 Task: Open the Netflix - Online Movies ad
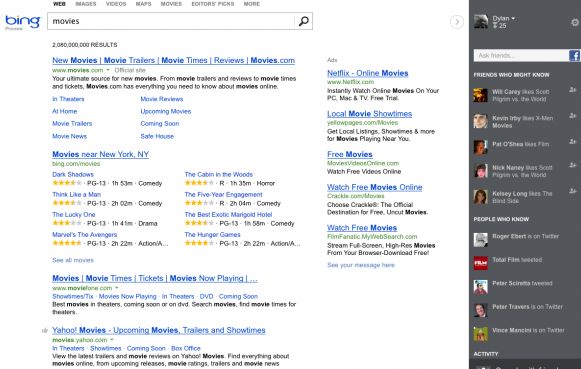368,73
